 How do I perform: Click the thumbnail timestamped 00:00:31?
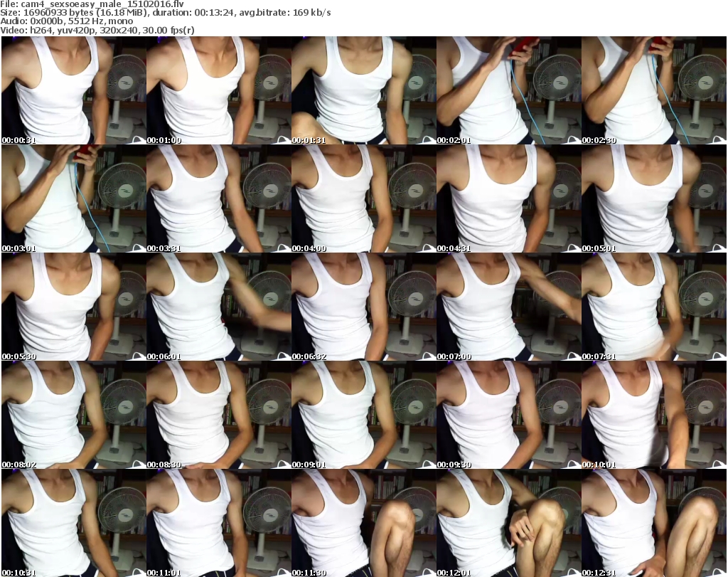tap(73, 90)
